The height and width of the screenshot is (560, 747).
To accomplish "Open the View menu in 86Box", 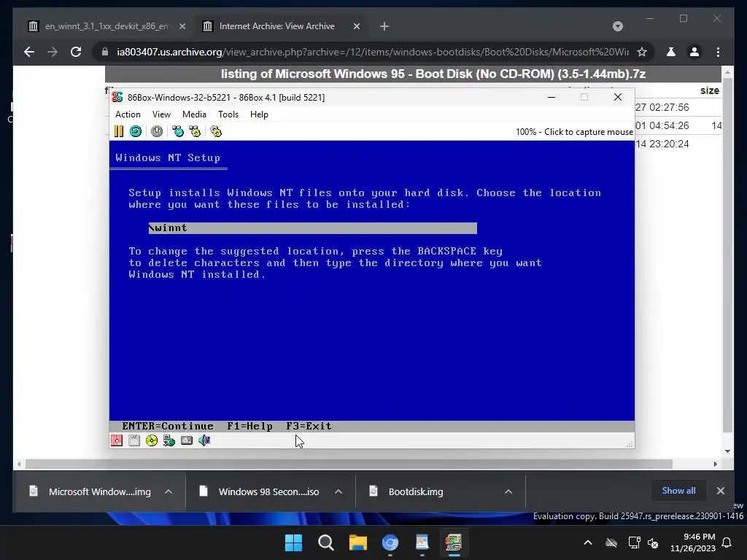I will [161, 114].
